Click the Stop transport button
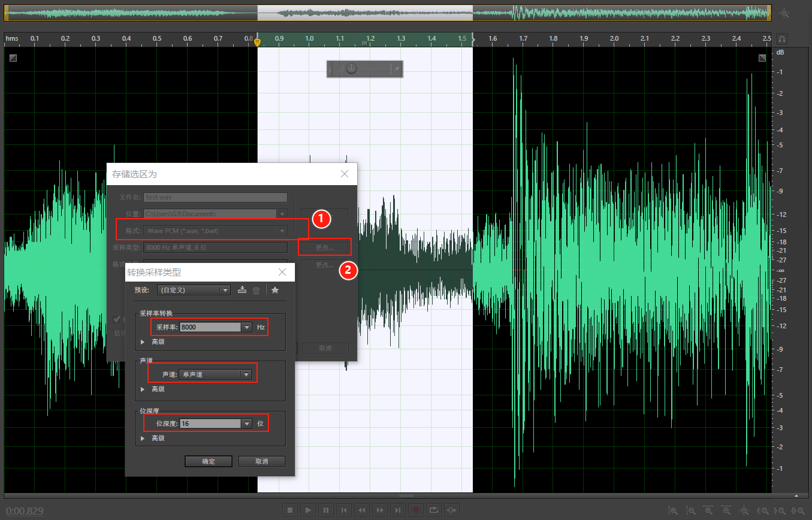This screenshot has width=812, height=520. coord(290,510)
